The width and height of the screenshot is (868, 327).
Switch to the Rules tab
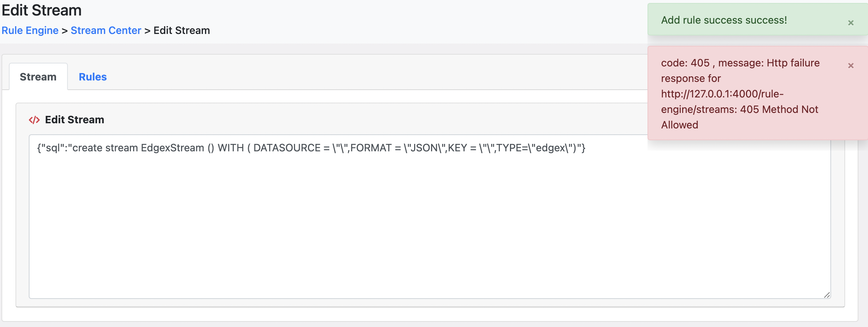pos(93,77)
